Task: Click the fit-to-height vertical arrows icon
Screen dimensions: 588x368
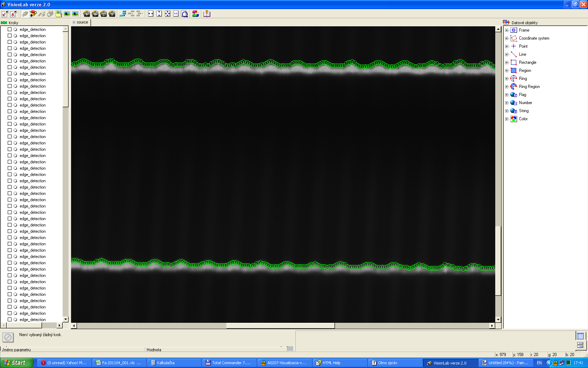Action: (x=159, y=14)
